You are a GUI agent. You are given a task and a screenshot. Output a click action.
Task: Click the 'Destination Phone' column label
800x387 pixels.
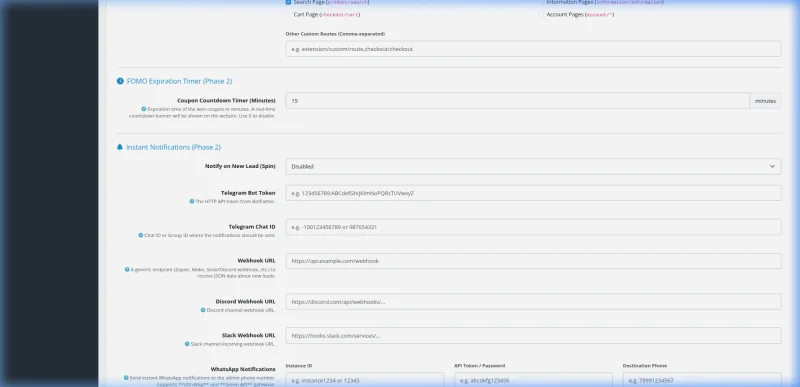click(645, 366)
